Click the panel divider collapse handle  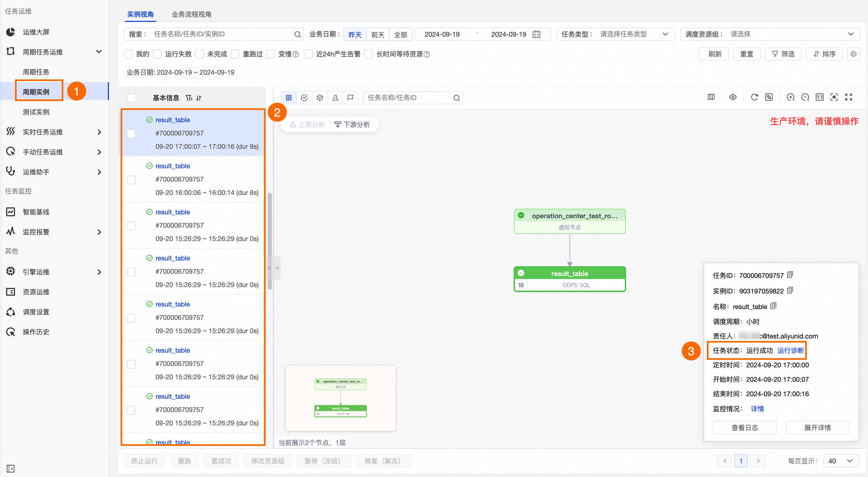(274, 268)
